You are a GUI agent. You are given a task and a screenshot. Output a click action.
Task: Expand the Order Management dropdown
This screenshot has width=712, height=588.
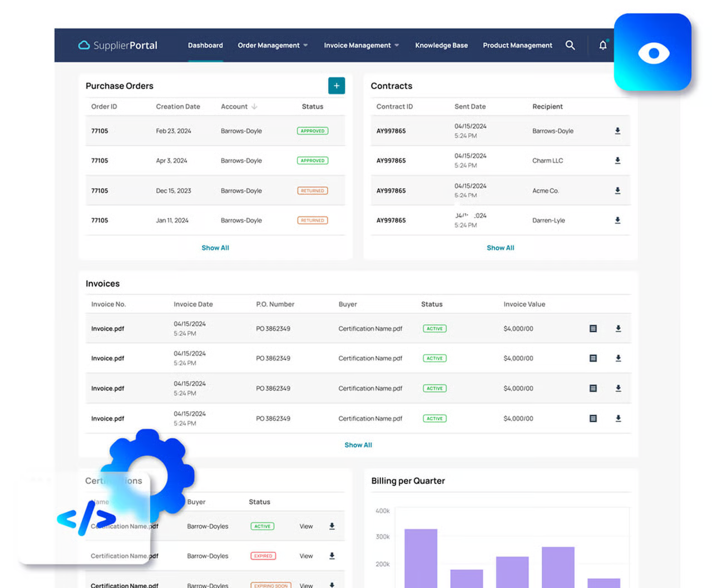click(273, 45)
